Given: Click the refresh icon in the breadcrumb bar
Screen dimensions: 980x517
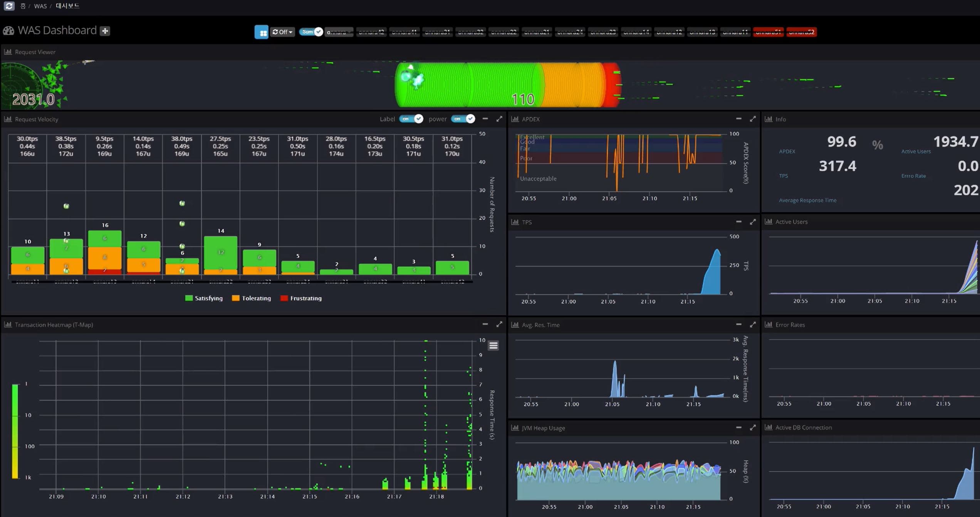Looking at the screenshot, I should pyautogui.click(x=9, y=6).
